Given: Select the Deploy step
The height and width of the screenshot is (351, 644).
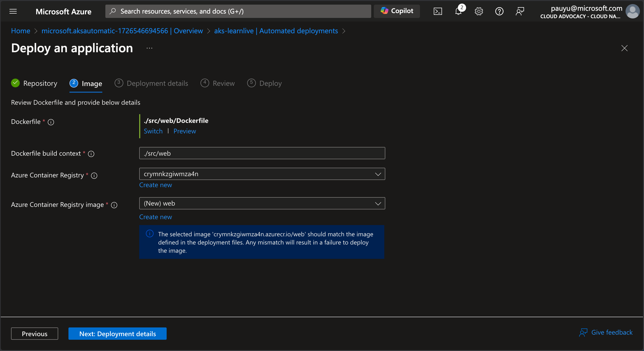Looking at the screenshot, I should (264, 83).
